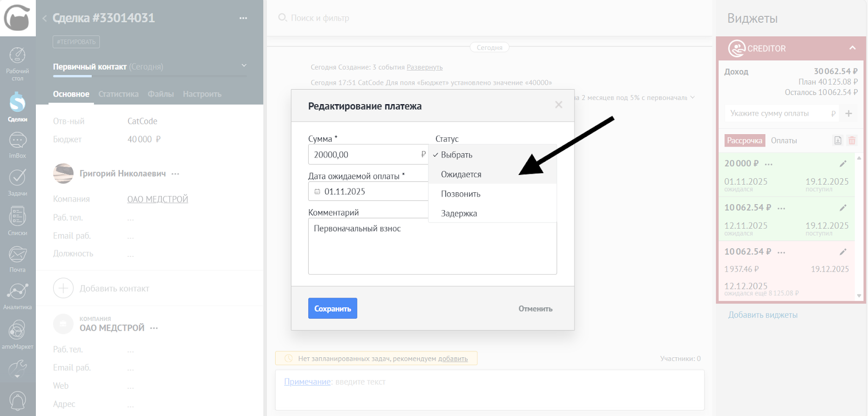The width and height of the screenshot is (868, 416).
Task: Open the Почта mail section
Action: [17, 259]
